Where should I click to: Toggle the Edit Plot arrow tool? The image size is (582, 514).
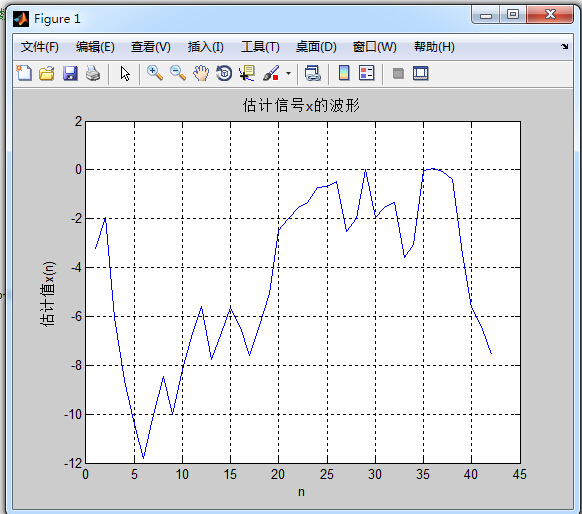click(125, 73)
